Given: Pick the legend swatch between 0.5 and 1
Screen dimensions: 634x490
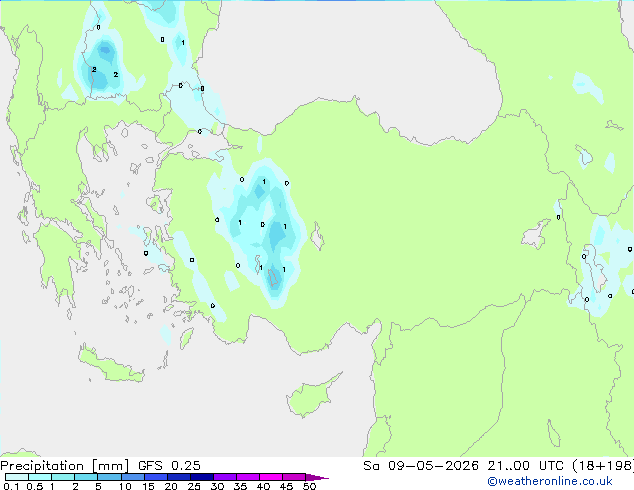Looking at the screenshot, I should pos(40,477).
